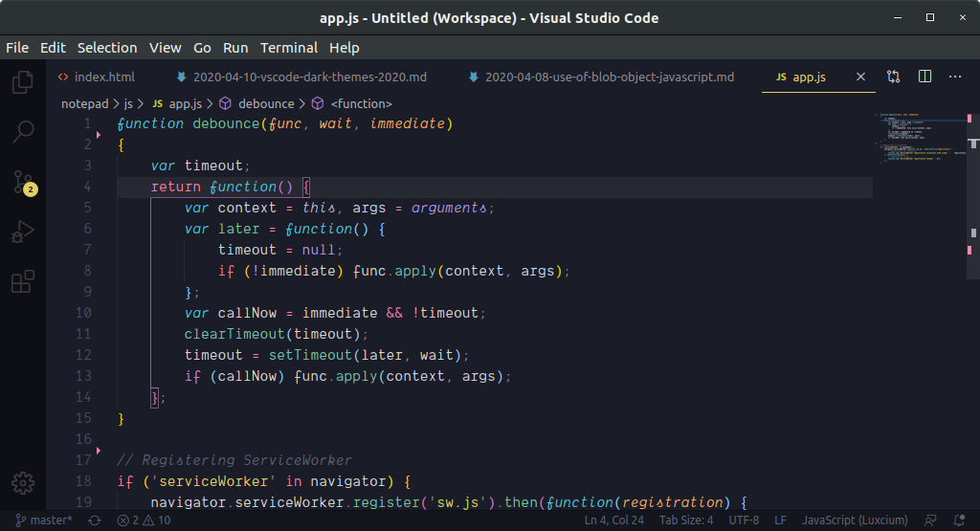Open the Go menu
The height and width of the screenshot is (531, 980).
pos(202,48)
